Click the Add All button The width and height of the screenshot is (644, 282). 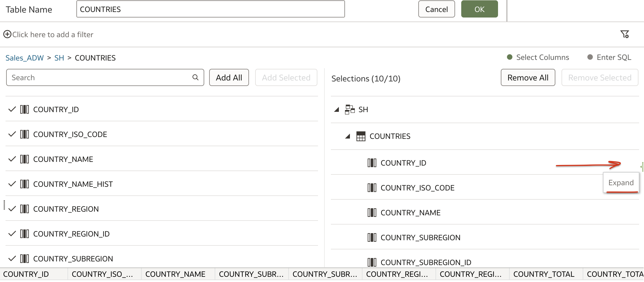click(x=229, y=77)
